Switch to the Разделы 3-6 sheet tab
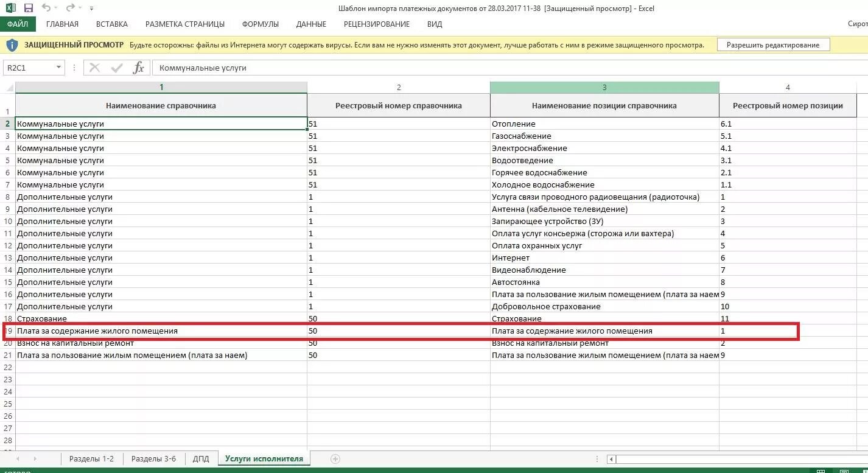 click(153, 459)
